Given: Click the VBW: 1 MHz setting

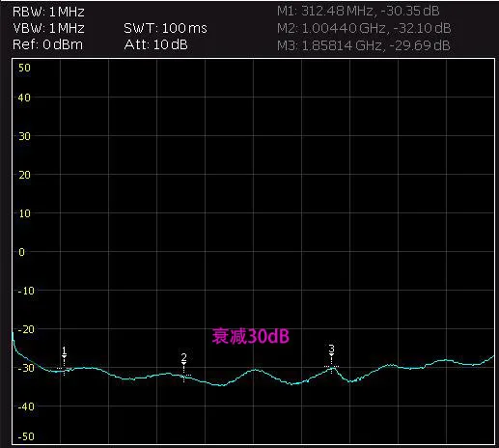Looking at the screenshot, I should pos(48,28).
